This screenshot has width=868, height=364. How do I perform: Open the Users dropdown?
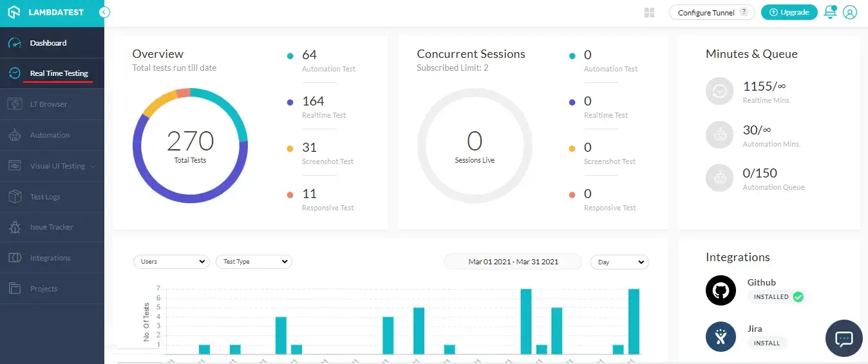point(171,262)
